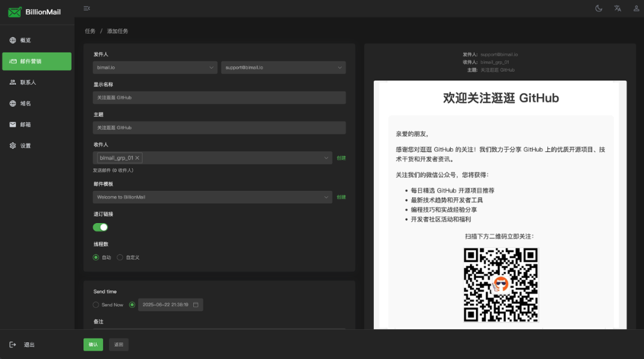This screenshot has height=359, width=644.
Task: Click 创建 next to the recipient field
Action: pos(340,157)
